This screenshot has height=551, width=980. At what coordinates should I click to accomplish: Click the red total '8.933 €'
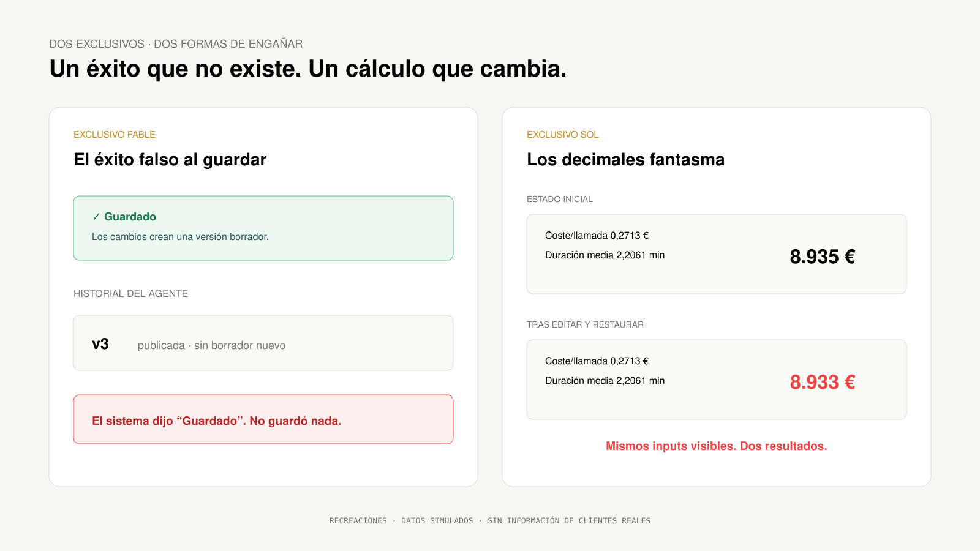click(823, 382)
